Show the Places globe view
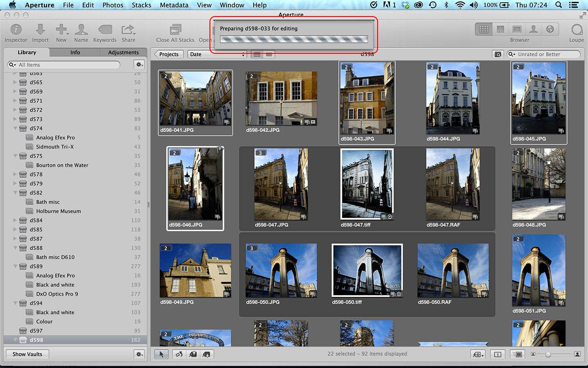588x368 pixels. [x=550, y=29]
